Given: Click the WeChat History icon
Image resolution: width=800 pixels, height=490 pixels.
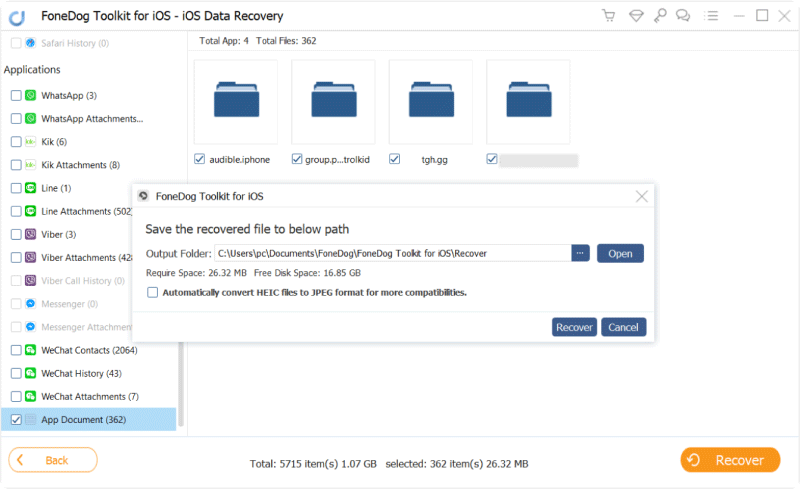Looking at the screenshot, I should [x=31, y=373].
